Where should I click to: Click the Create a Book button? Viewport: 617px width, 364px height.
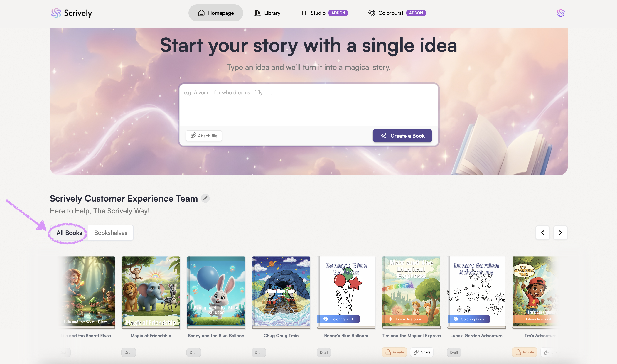402,136
